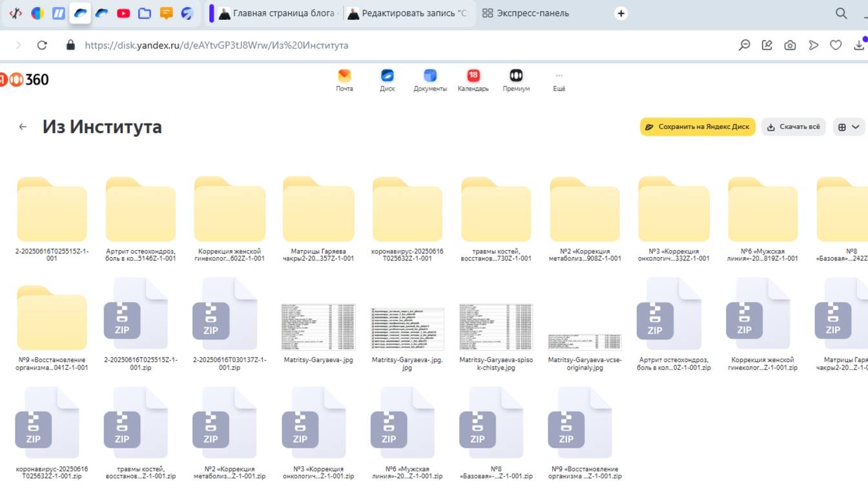Select folder 2-20250616T025515Z-1-001
The image size is (868, 488).
pyautogui.click(x=52, y=218)
